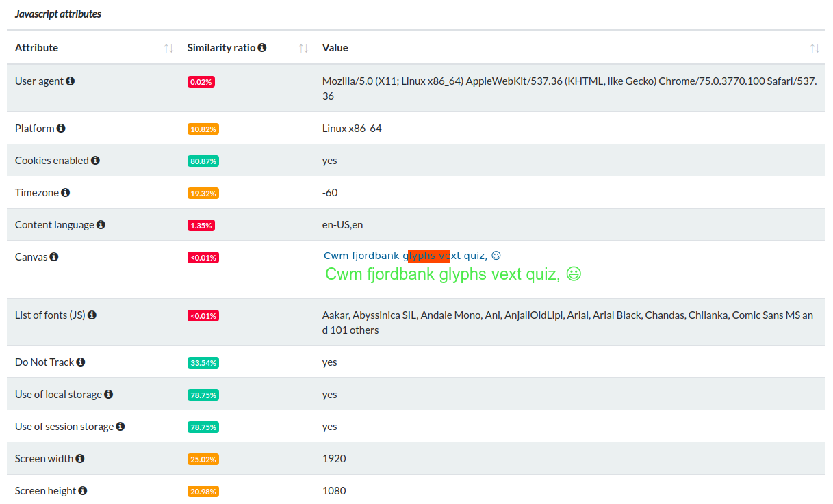Click the 20.98% Screen height badge
The width and height of the screenshot is (833, 504).
pos(203,491)
